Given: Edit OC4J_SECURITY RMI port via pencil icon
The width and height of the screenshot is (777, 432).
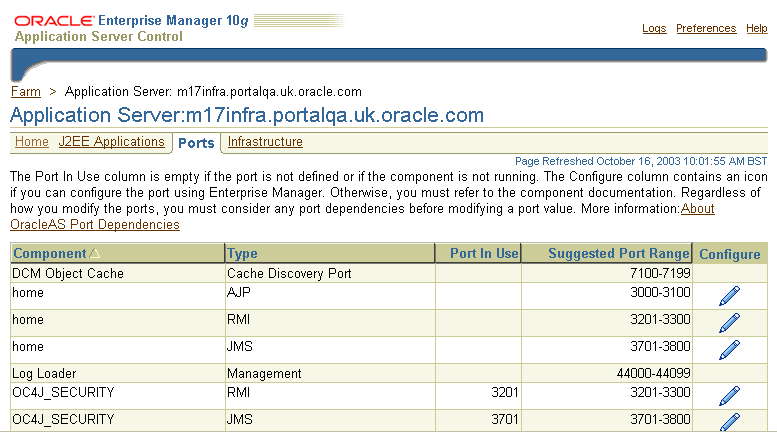Looking at the screenshot, I should [729, 396].
